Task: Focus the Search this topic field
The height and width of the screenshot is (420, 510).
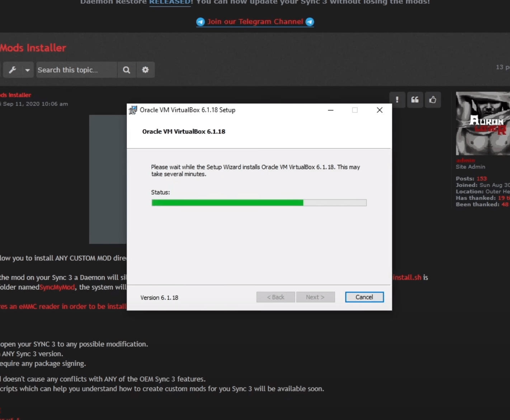Action: pos(77,70)
